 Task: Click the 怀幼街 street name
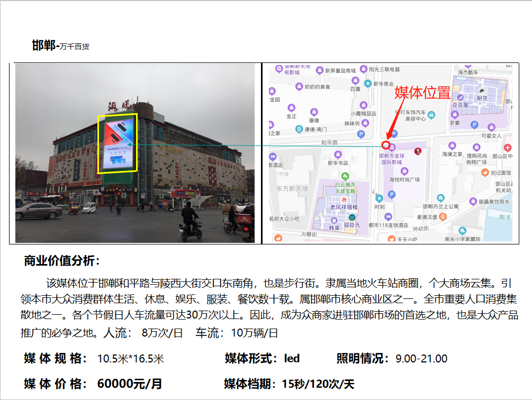point(421,229)
